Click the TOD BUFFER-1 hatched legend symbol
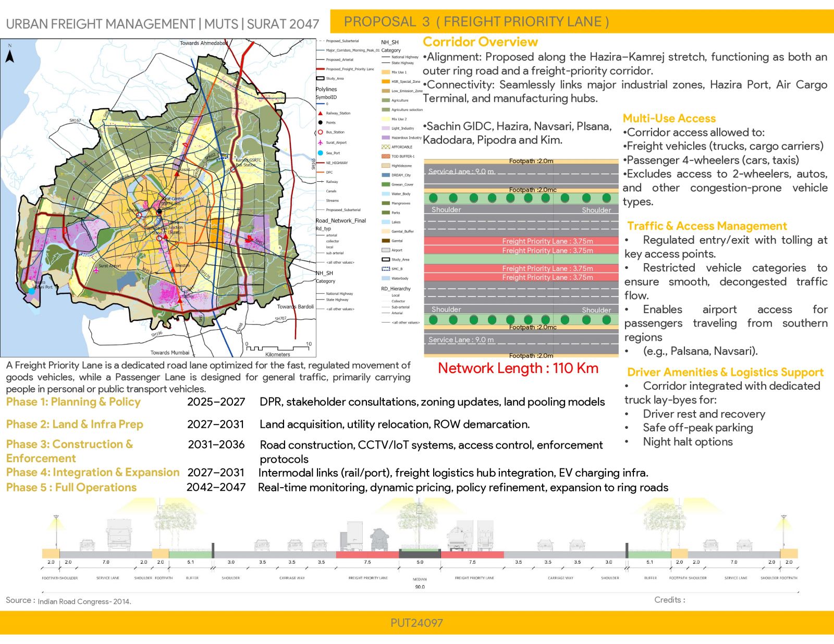 point(386,156)
